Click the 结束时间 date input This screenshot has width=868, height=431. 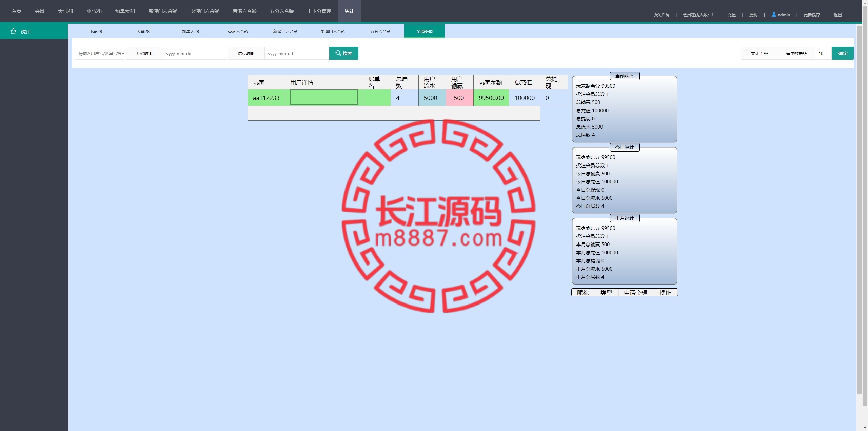297,53
